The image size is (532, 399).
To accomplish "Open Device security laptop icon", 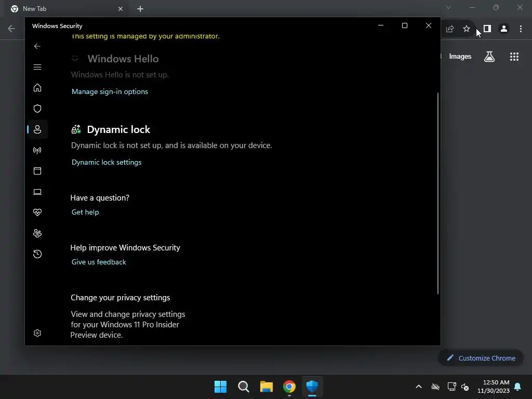I will tap(37, 192).
